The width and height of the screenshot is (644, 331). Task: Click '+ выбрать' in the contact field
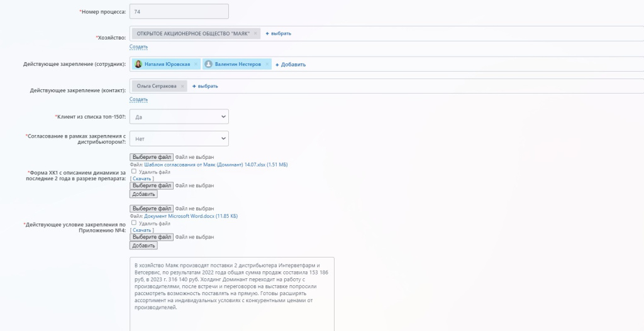point(205,86)
